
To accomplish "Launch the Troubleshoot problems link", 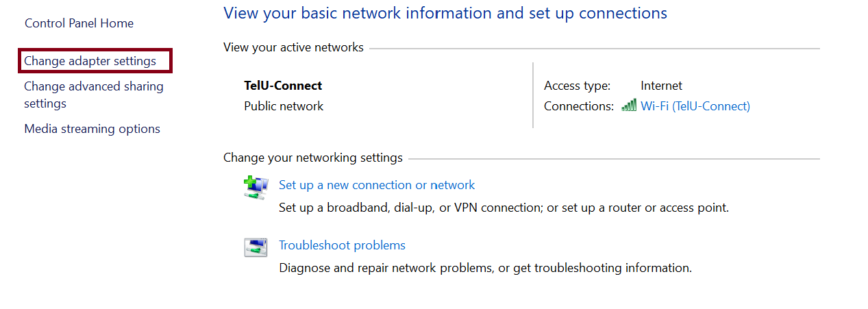I will click(x=342, y=245).
